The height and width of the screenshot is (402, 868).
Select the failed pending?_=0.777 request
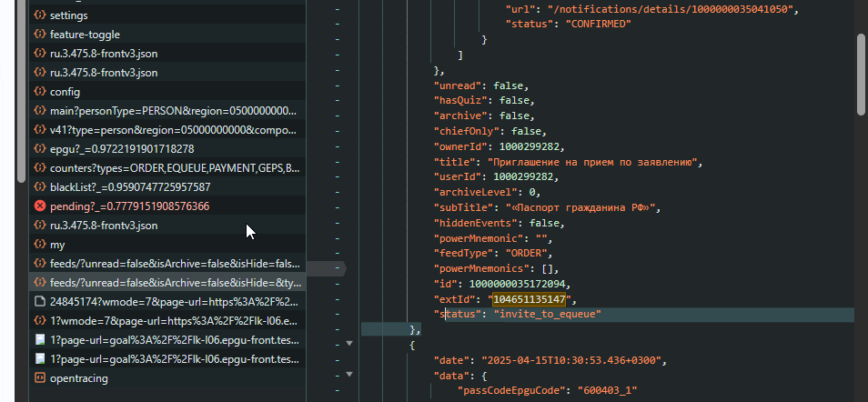(167, 206)
